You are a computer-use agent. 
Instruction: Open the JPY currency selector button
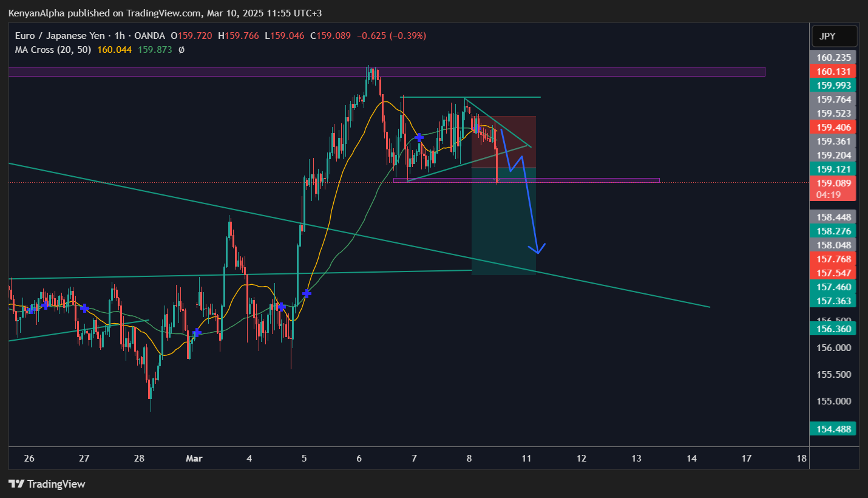coord(835,36)
